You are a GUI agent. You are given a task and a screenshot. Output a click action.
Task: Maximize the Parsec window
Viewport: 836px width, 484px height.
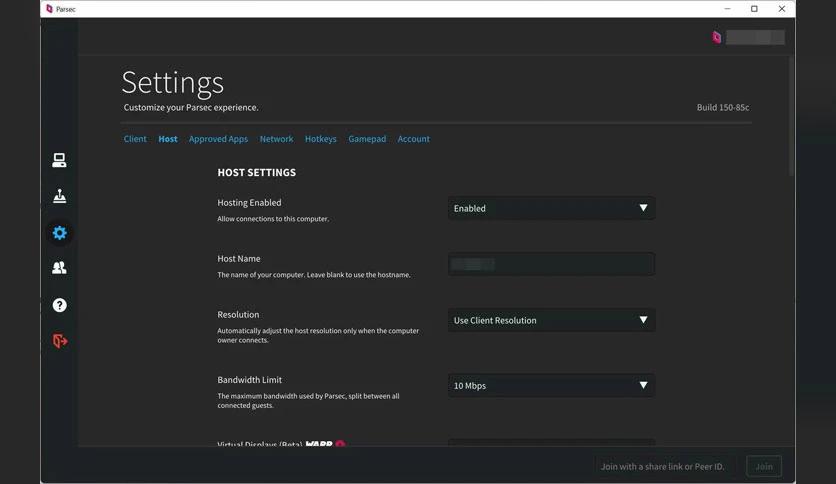754,9
